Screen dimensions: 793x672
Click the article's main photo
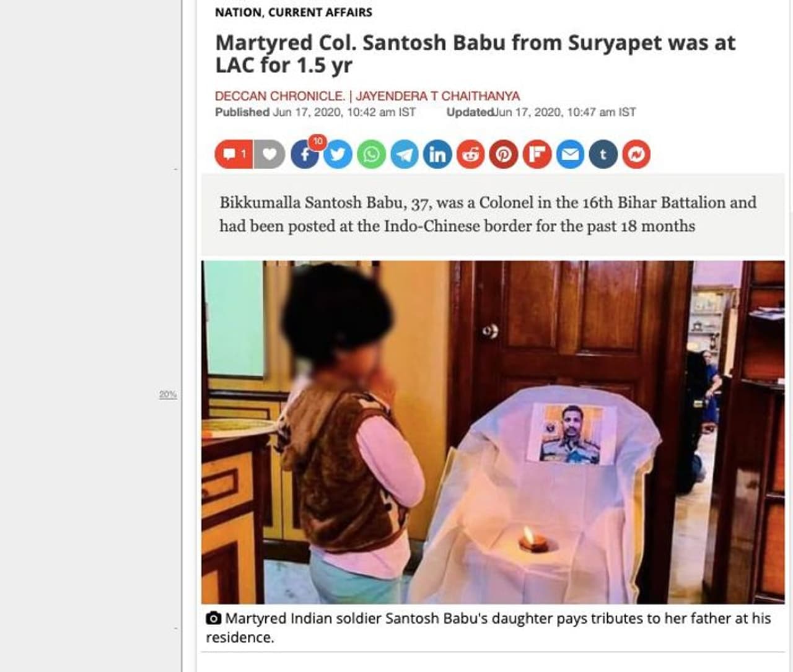[x=493, y=432]
